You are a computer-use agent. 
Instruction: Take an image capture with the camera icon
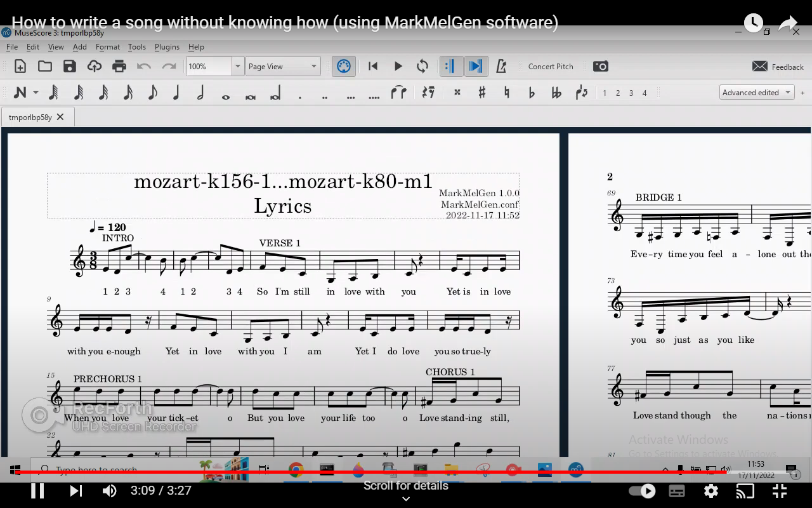point(600,66)
